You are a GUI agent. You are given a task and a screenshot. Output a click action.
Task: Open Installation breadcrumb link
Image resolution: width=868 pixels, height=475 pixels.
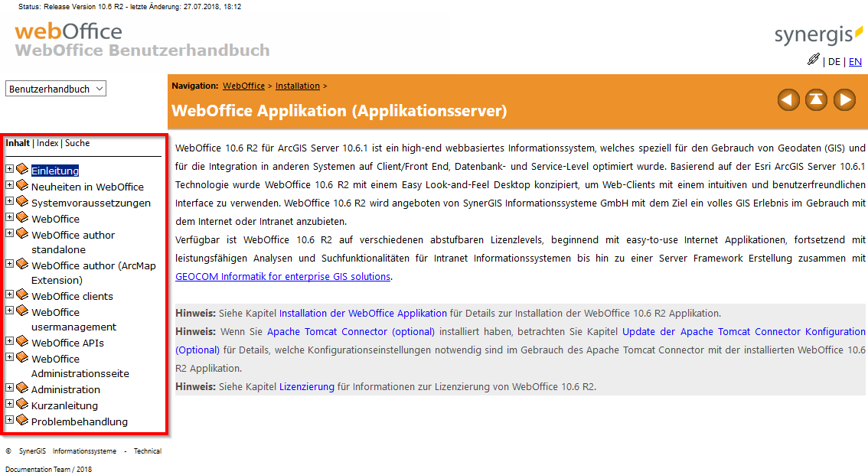point(298,86)
